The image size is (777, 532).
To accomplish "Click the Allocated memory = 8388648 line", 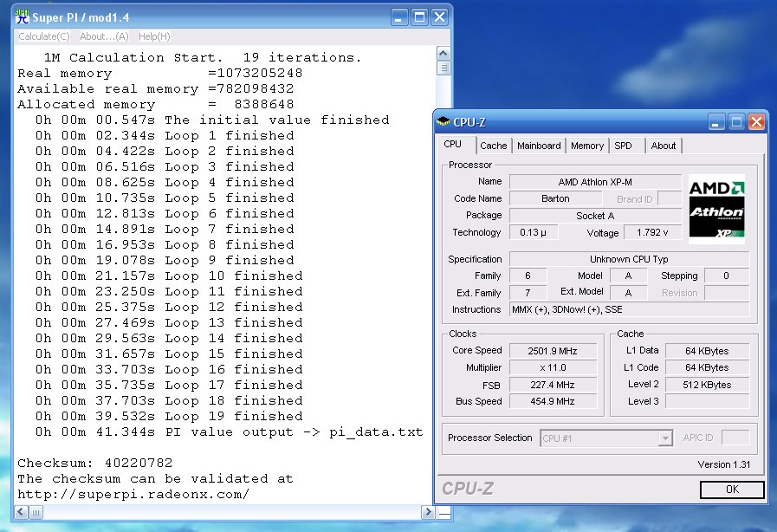I will tap(156, 105).
